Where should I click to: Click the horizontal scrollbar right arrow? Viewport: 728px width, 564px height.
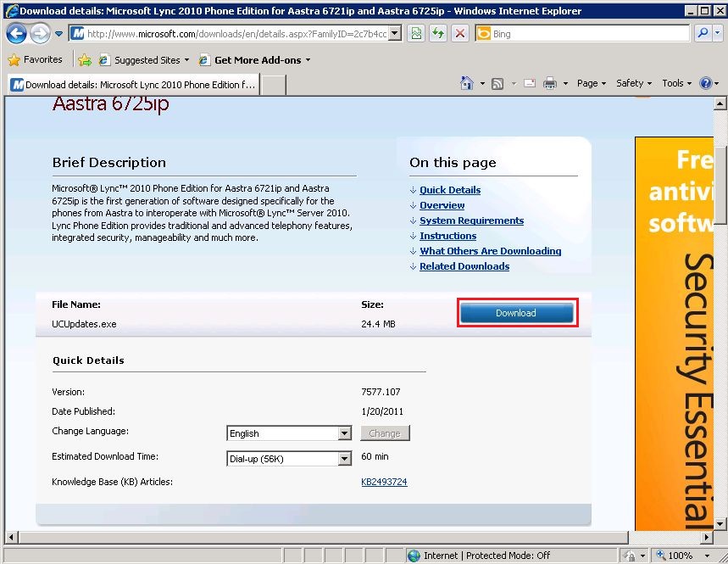point(707,538)
